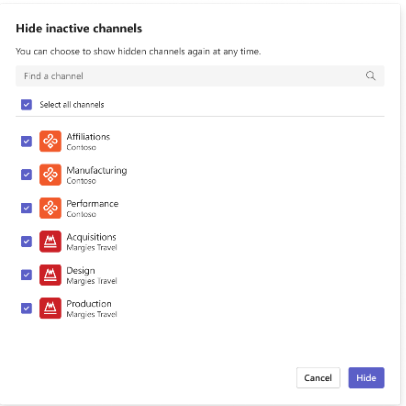Viewport: 406px width, 406px height.
Task: Click Margies Travel label under Production
Action: pos(92,314)
